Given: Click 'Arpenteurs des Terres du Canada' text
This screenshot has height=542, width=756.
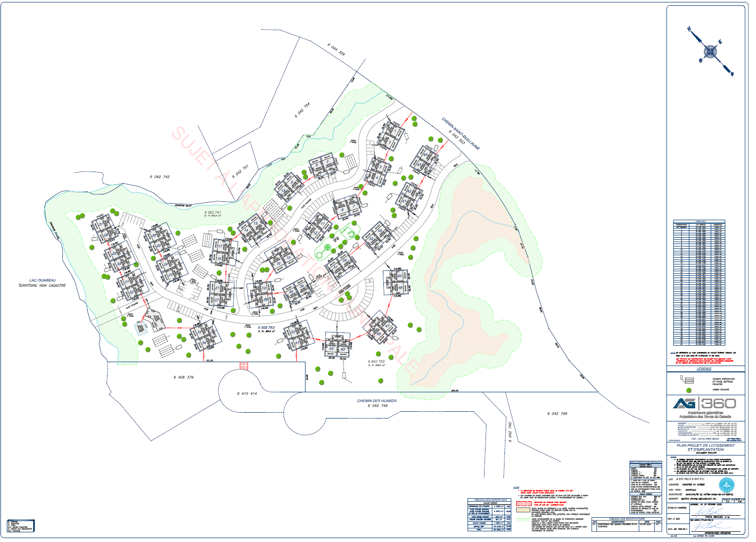Looking at the screenshot, I should pyautogui.click(x=704, y=417).
